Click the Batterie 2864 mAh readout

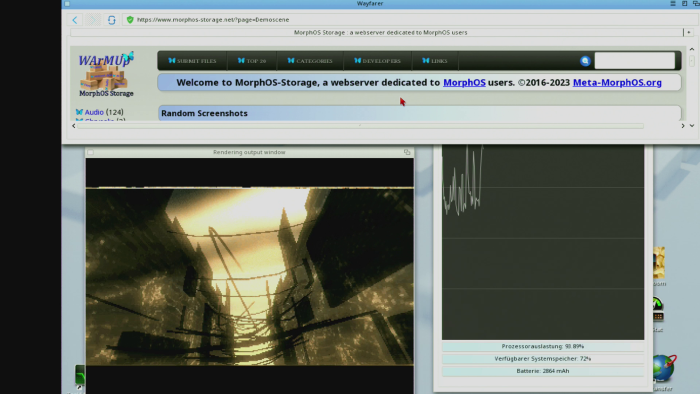tap(543, 371)
